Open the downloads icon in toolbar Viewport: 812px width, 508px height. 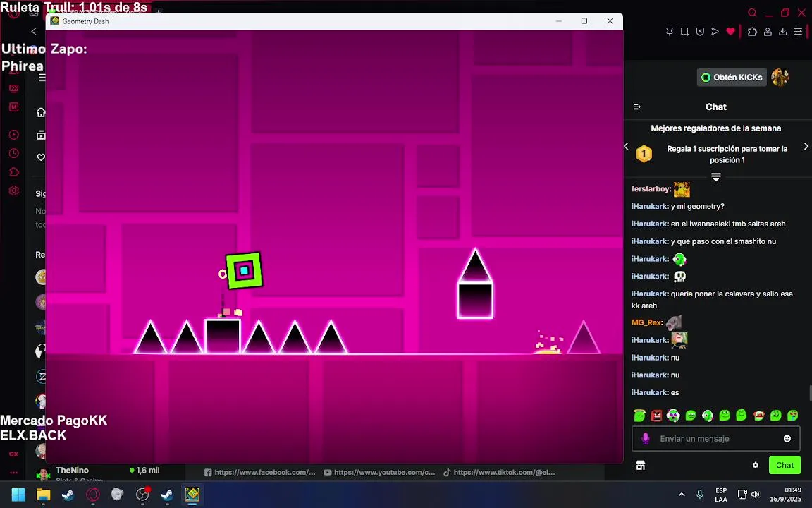point(783,32)
